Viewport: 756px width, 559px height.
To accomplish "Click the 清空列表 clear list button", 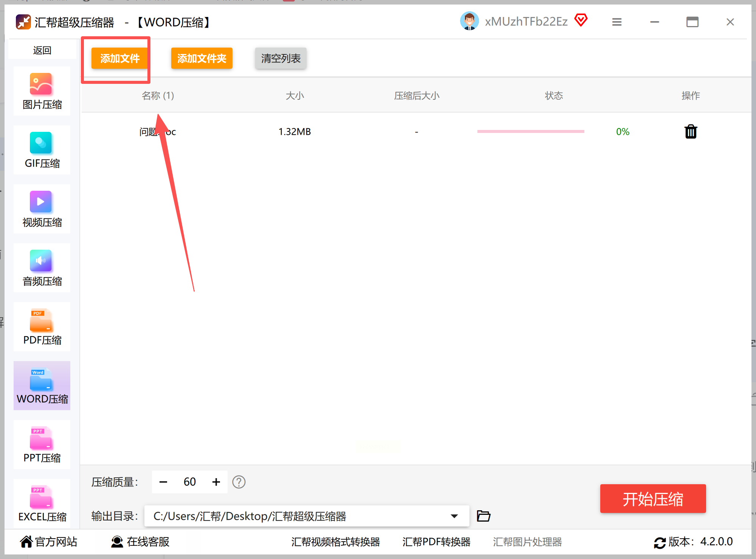I will point(280,59).
